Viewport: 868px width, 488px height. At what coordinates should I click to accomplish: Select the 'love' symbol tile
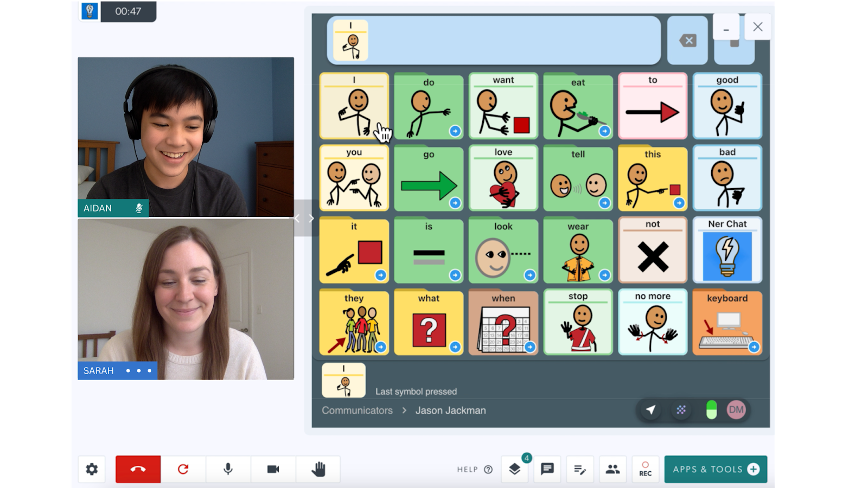[503, 178]
